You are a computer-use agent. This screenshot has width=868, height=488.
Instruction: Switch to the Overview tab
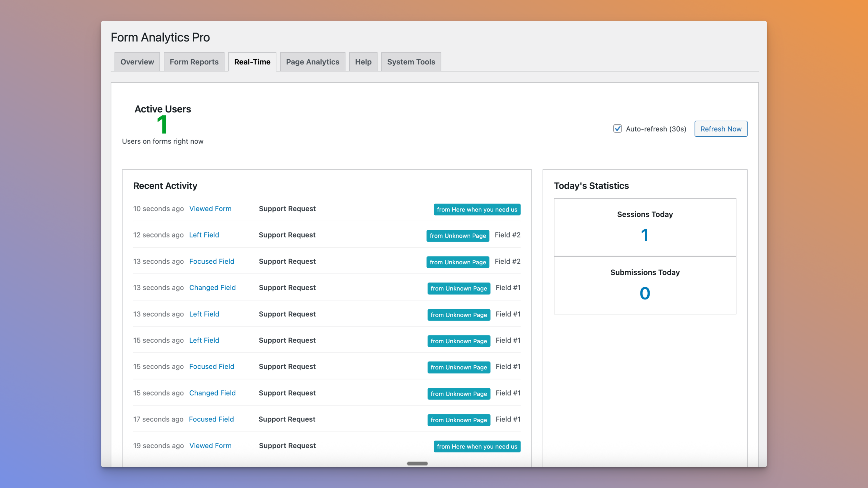click(x=137, y=62)
